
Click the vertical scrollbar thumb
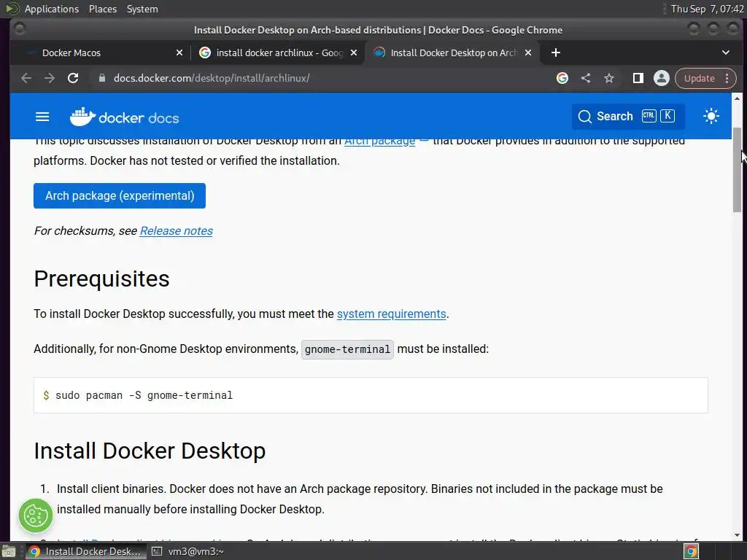(x=737, y=169)
